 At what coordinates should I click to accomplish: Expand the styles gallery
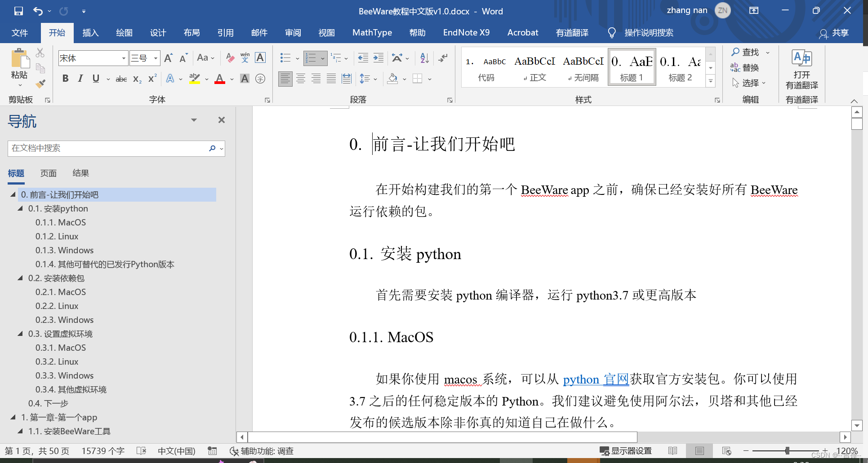[x=711, y=81]
